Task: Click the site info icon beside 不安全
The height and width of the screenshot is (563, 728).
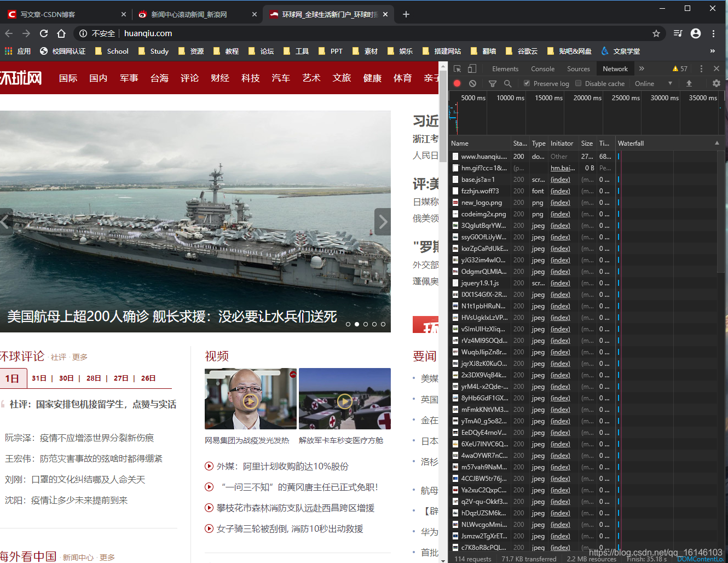Action: pyautogui.click(x=83, y=33)
